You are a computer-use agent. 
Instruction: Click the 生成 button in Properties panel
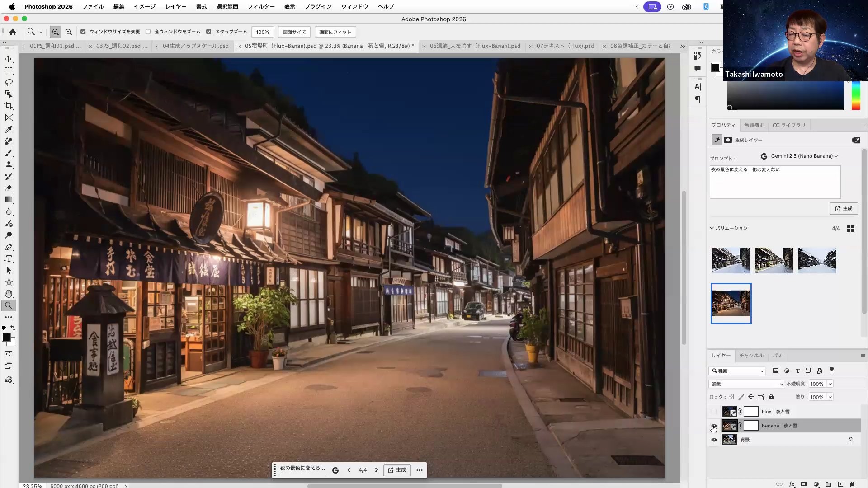point(843,208)
